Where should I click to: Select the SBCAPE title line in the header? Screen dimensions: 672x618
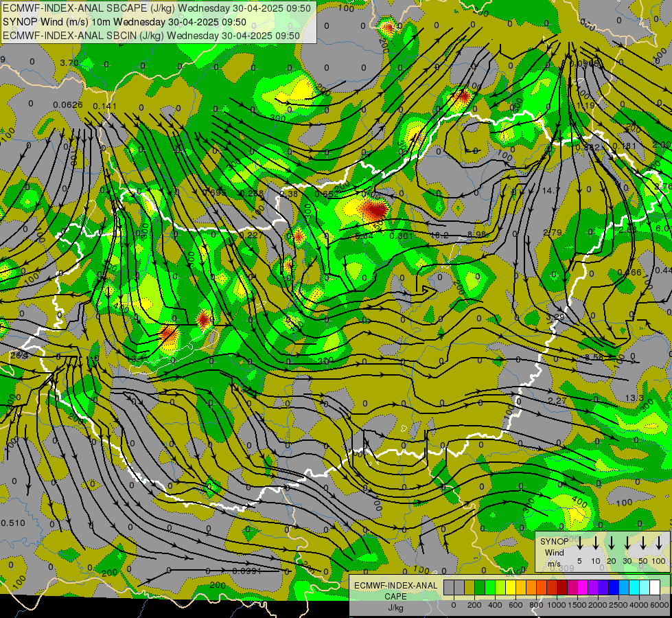[x=157, y=8]
